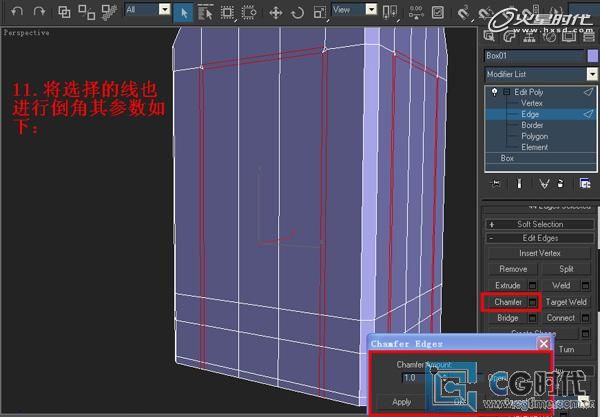
Task: Select the Vertex sub-object level
Action: click(532, 103)
